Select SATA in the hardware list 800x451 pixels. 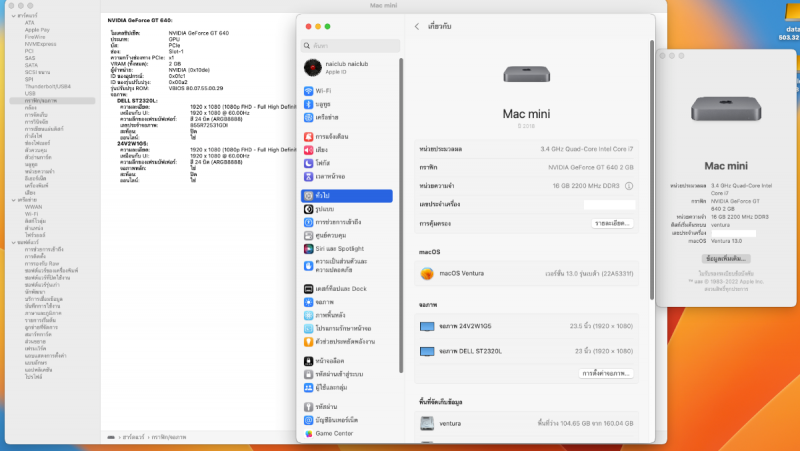(x=31, y=65)
